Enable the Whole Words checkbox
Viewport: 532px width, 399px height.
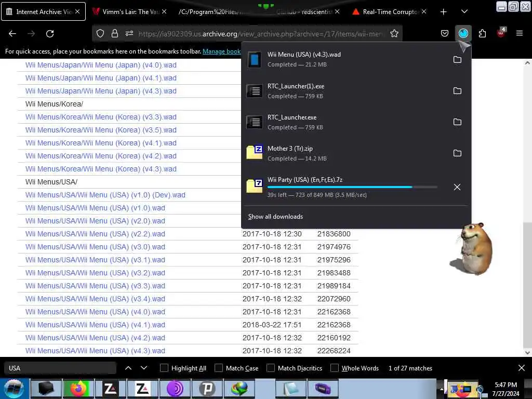click(x=335, y=368)
